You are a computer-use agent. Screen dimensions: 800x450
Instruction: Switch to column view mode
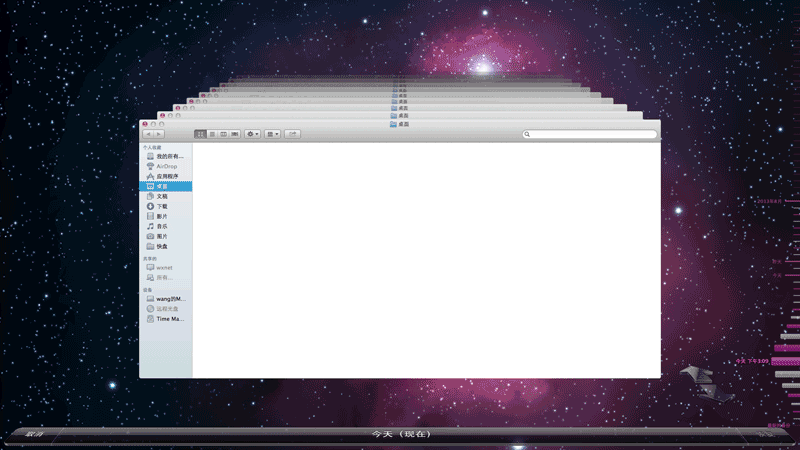[223, 134]
